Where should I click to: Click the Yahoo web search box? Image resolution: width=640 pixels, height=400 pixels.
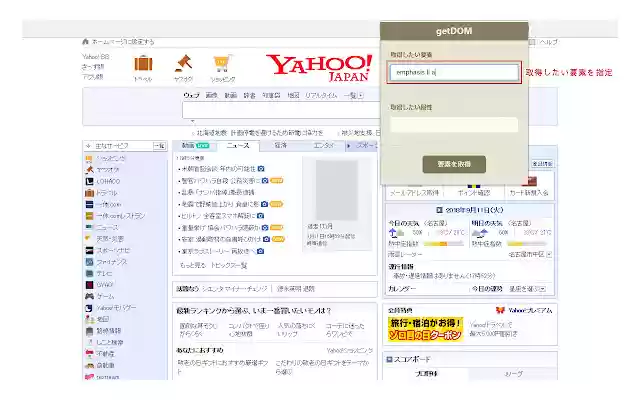tap(281, 110)
